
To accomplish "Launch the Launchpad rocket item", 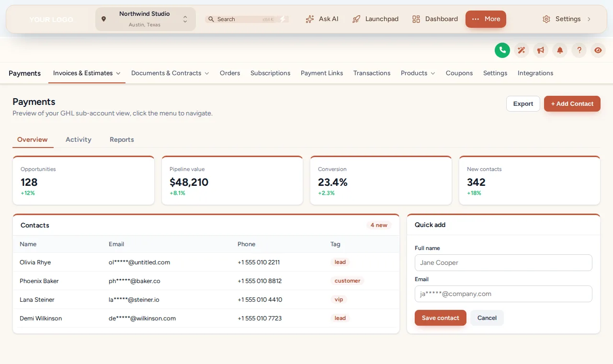I will coord(375,19).
